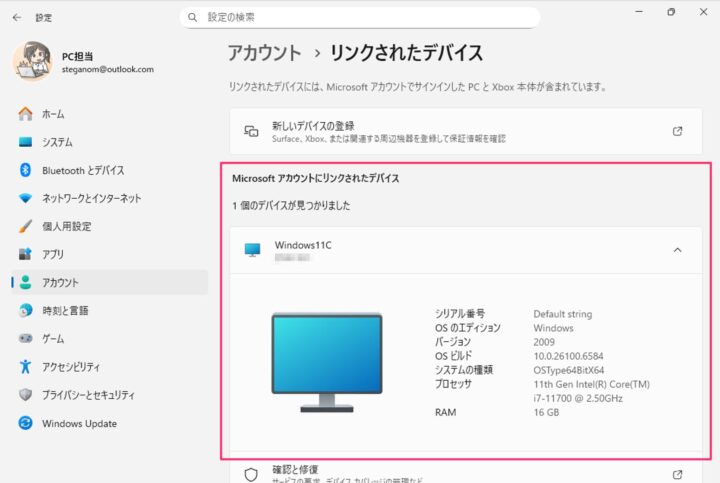Open 時刻と言語 settings

[109, 310]
